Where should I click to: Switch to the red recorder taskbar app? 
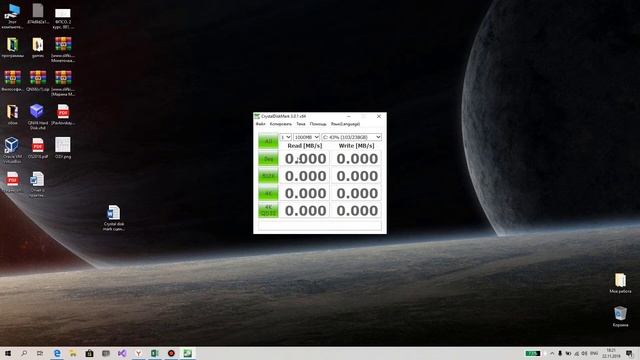coord(171,353)
